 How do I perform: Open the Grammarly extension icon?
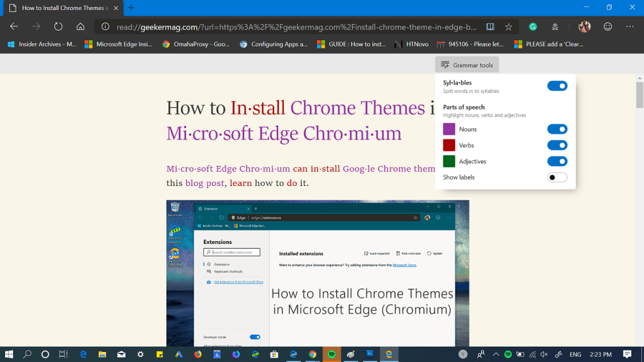click(x=533, y=26)
